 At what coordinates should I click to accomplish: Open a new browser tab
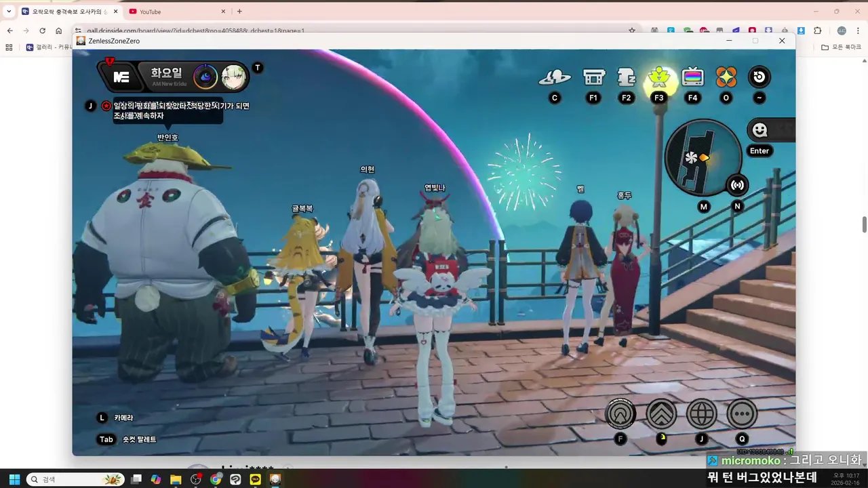click(x=239, y=12)
